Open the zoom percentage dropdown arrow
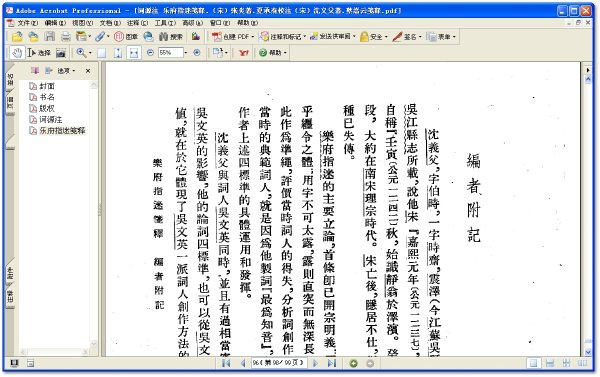The image size is (600, 377). 186,53
